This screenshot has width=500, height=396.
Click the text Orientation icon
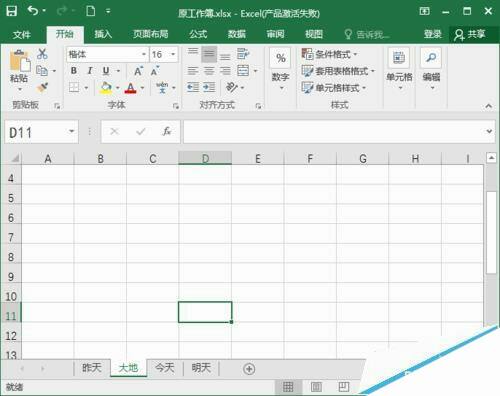click(232, 87)
